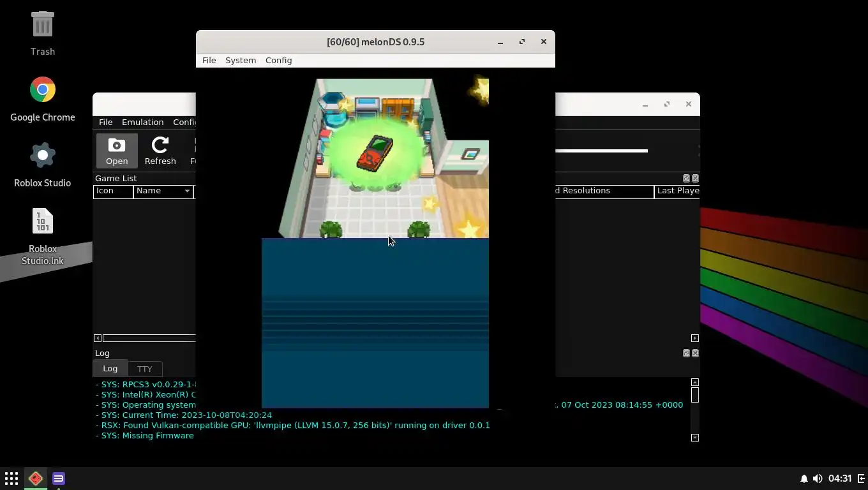Click the 'SYS: RPCS3 v0.0.29' log line
This screenshot has height=490, width=868.
click(146, 385)
